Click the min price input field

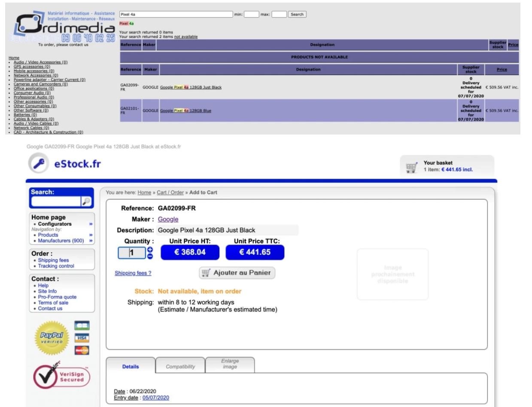tap(251, 14)
